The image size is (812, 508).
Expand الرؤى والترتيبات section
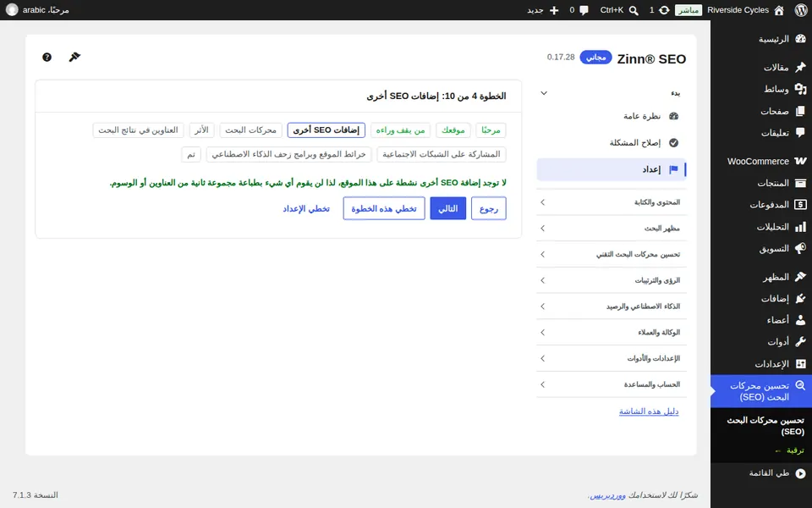612,280
